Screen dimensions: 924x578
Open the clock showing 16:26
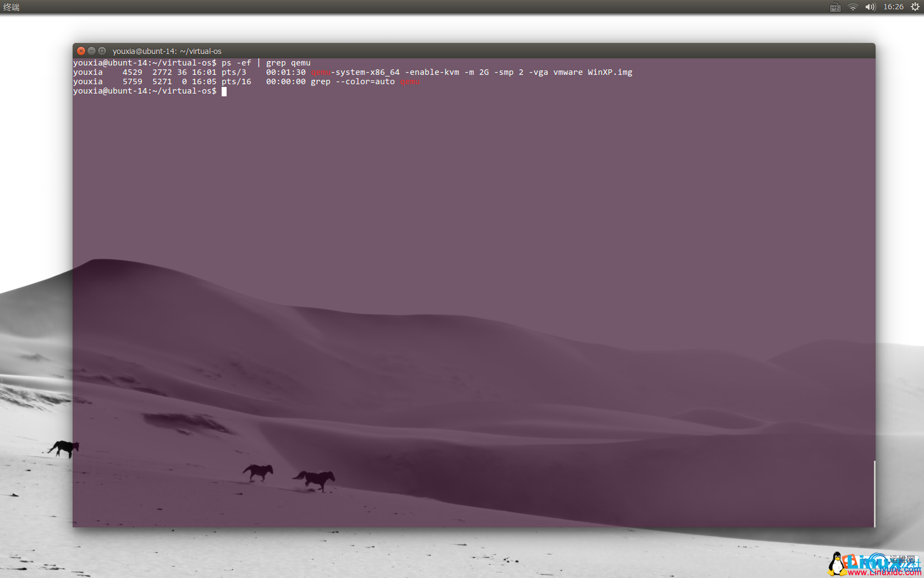coord(893,7)
